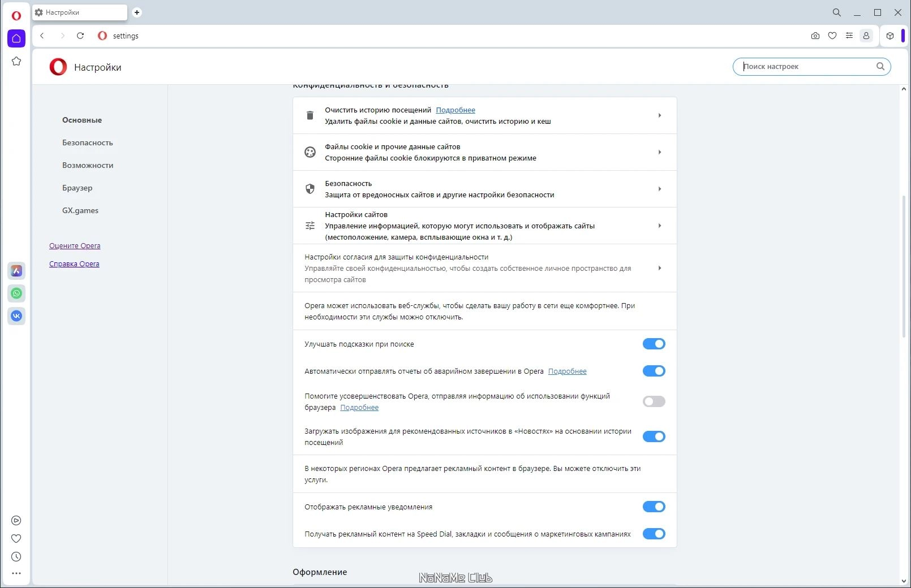Turn off Speed Dial promotional content toggle
This screenshot has width=911, height=588.
[x=654, y=534]
